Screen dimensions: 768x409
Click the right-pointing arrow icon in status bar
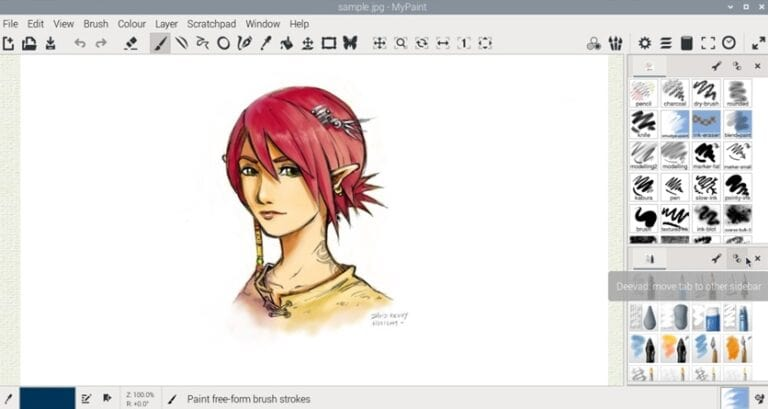click(x=107, y=398)
